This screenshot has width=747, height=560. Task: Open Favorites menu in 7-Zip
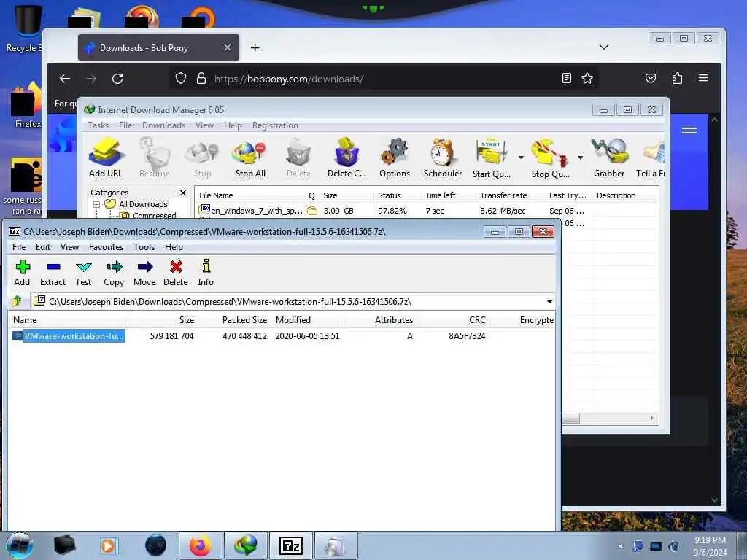coord(107,246)
